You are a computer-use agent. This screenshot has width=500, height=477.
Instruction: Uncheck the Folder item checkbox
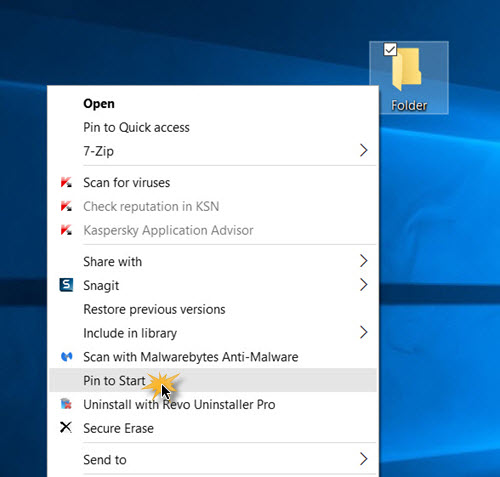click(x=390, y=49)
